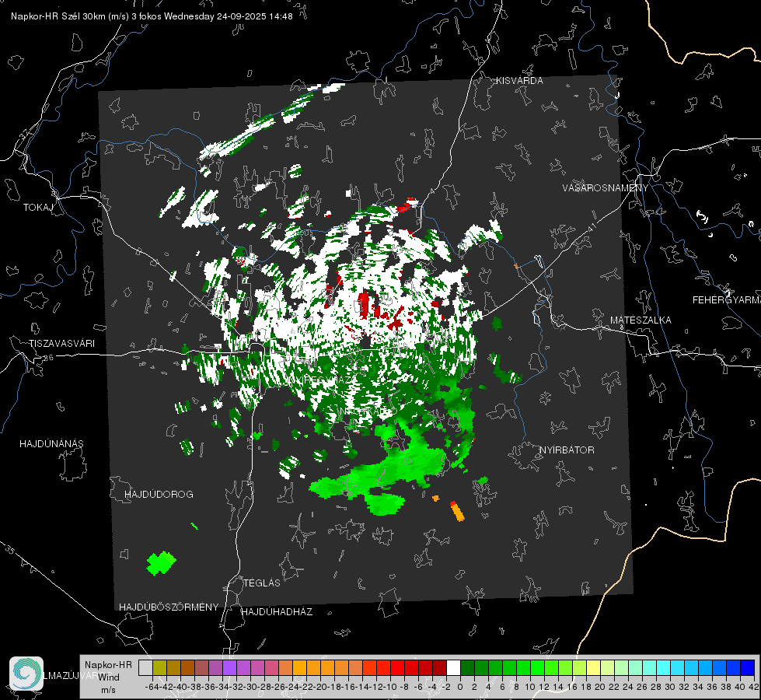Click the swirl weather logo icon
The image size is (761, 700).
[26, 674]
